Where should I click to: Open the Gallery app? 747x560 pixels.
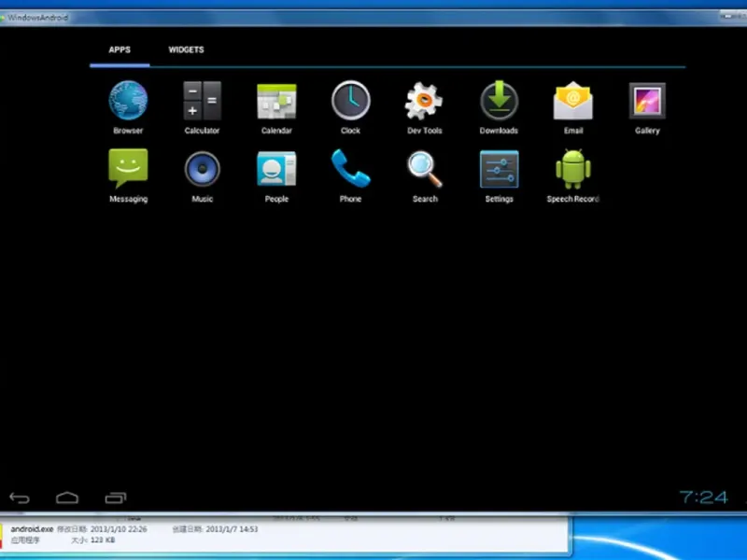647,107
